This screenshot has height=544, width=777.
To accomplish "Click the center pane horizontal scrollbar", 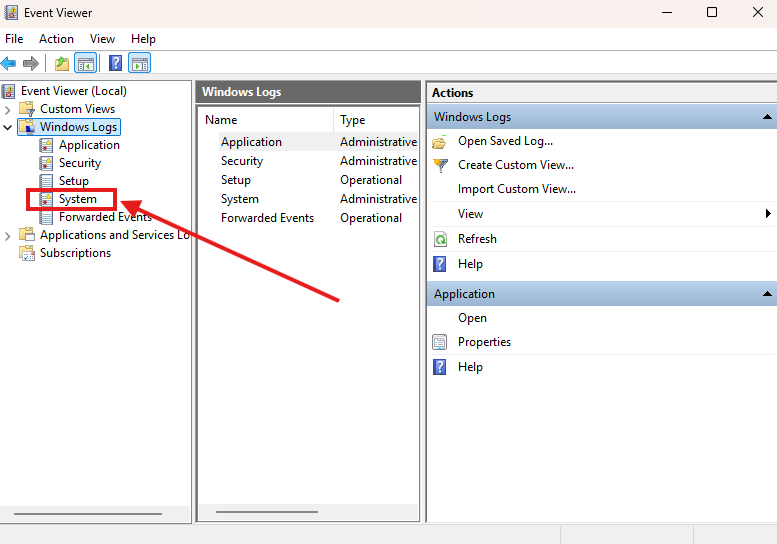I will pyautogui.click(x=267, y=512).
